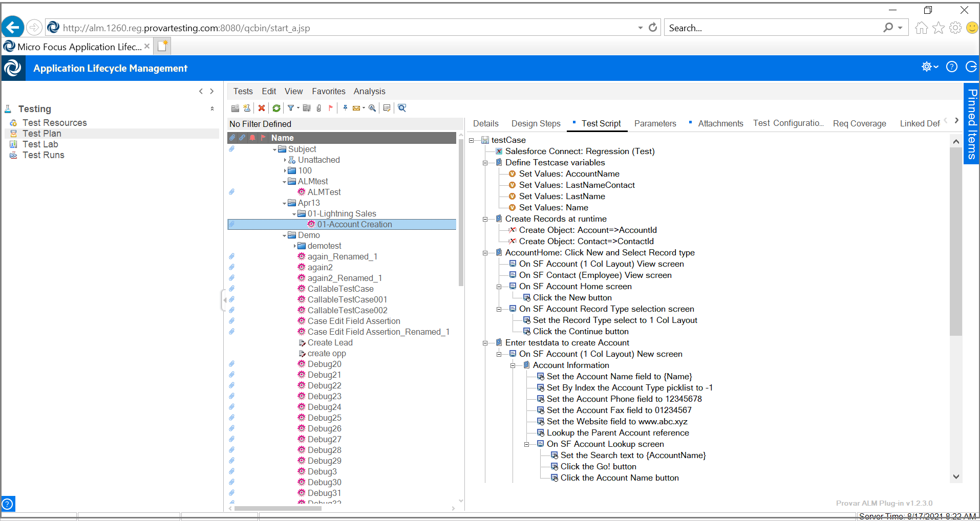Expand the Unattached folder
Screen dimensions: 980x521
(x=285, y=160)
